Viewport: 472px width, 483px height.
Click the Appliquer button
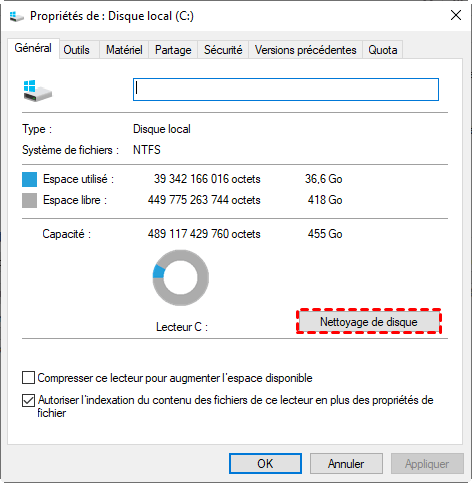[427, 464]
